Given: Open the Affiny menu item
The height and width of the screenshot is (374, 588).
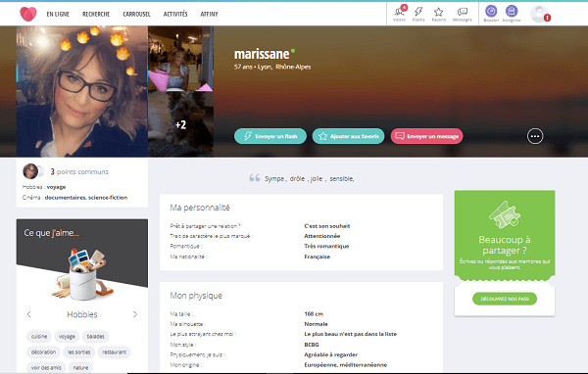Looking at the screenshot, I should 209,15.
